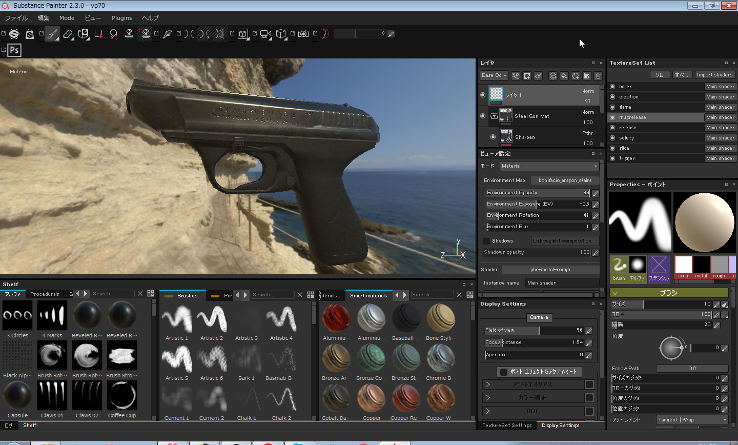Screen dimensions: 738x445
Task: Expand the color correction section
Action: [488, 397]
